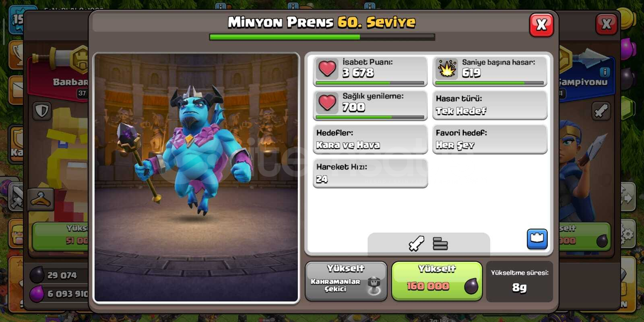Tap the sword icon beside Royal Champion
Viewport: 644px width, 322px height.
pyautogui.click(x=601, y=111)
